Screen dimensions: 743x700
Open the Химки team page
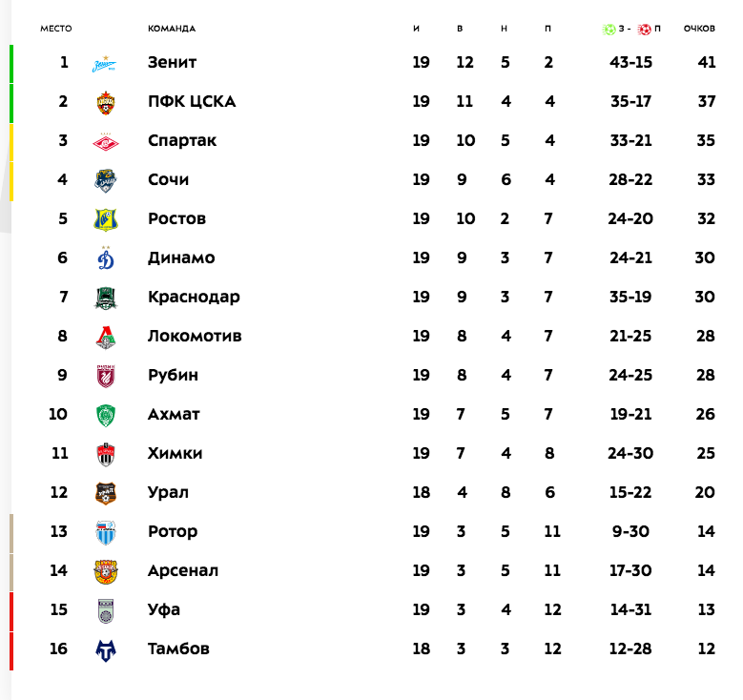[175, 454]
